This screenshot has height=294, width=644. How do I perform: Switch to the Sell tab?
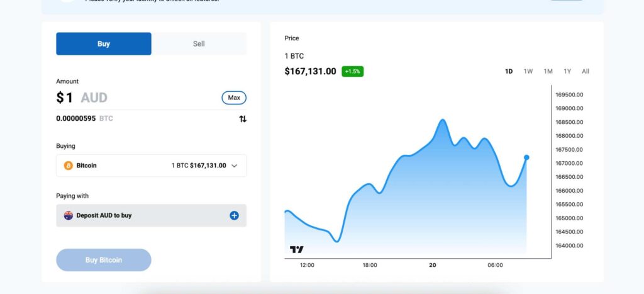199,43
